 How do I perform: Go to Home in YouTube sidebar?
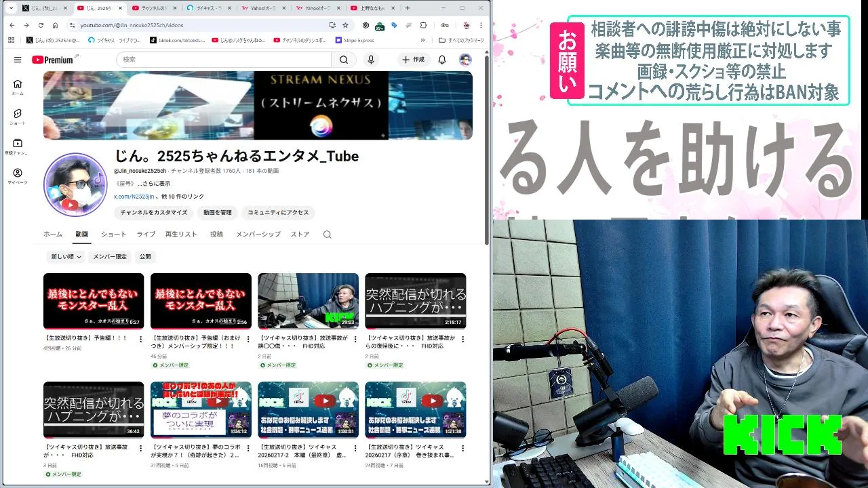tap(18, 87)
